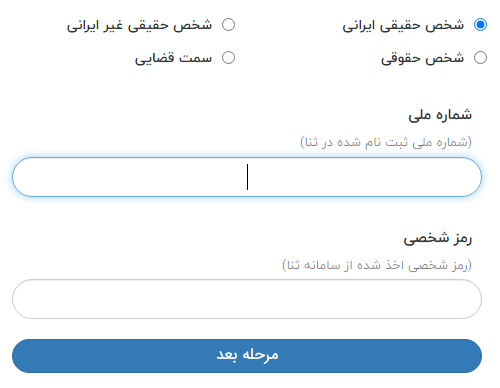The image size is (500, 388).
Task: Focus the شماره ملی input field
Action: point(247,177)
